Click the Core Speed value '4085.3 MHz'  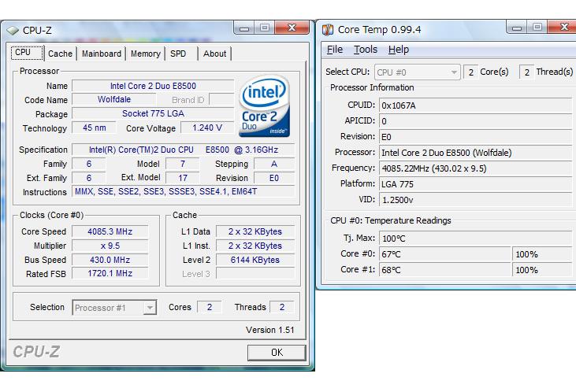(110, 231)
